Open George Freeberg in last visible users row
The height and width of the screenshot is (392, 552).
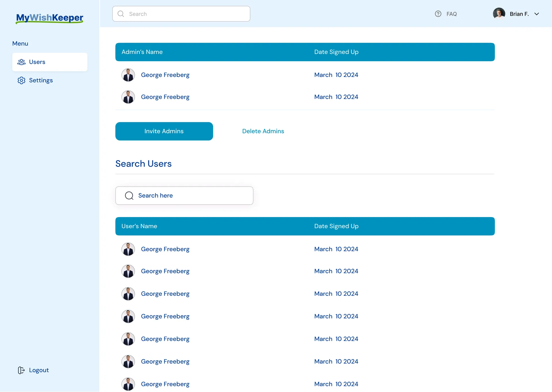(x=165, y=384)
